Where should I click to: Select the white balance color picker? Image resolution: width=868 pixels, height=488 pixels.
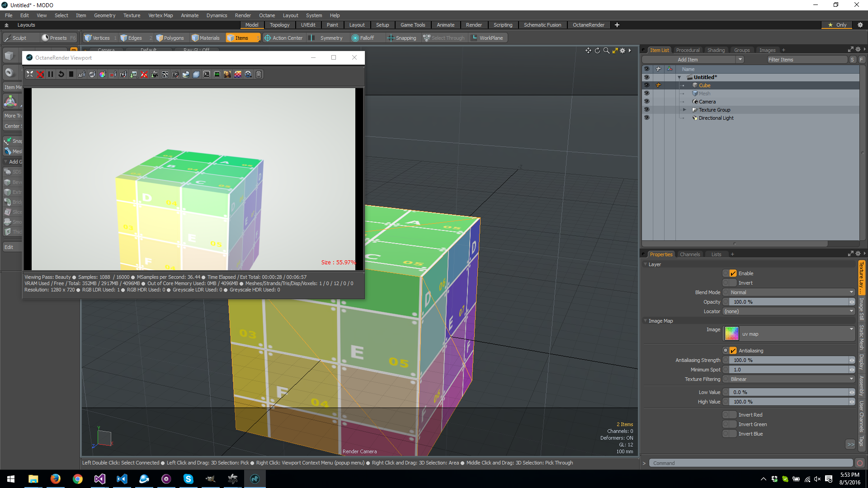tap(103, 75)
